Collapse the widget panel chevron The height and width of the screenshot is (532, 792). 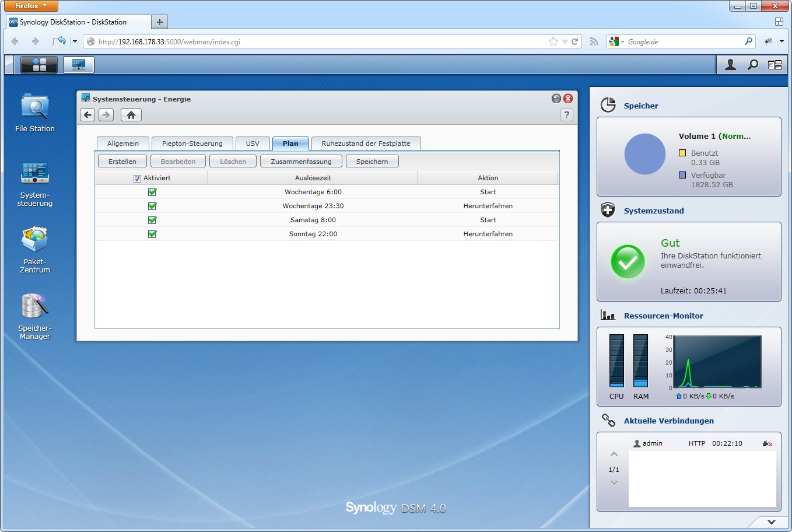coord(771,522)
